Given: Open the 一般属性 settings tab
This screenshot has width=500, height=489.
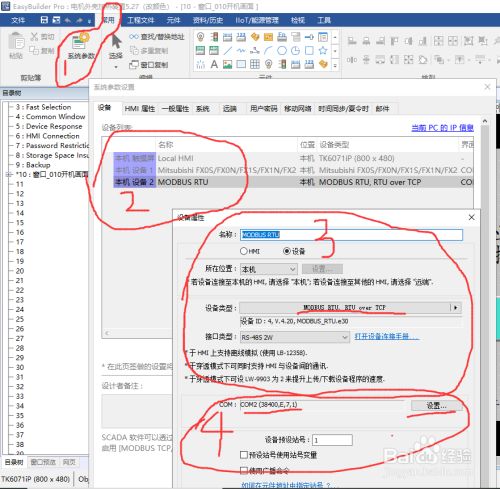Looking at the screenshot, I should pos(175,109).
